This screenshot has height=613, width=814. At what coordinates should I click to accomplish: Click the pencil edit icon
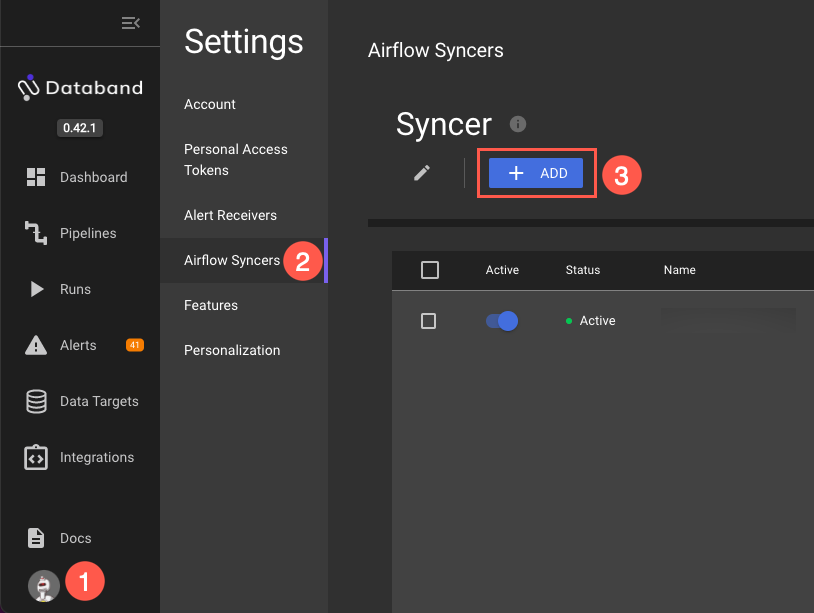tap(422, 173)
